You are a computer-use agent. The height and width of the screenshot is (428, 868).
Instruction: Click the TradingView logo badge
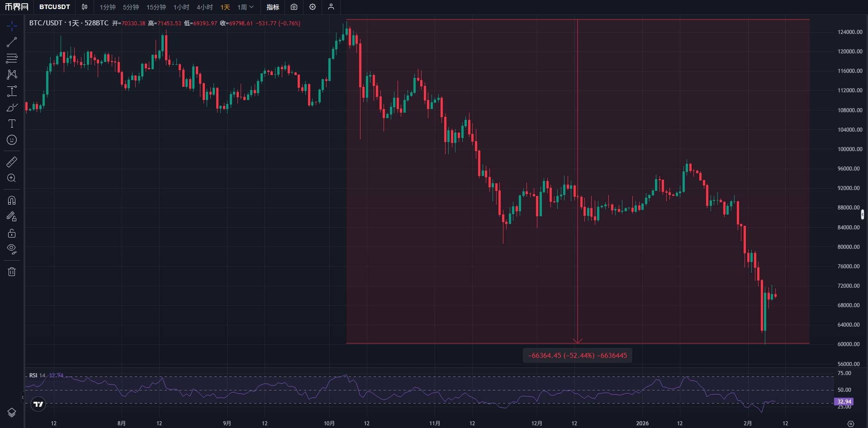pyautogui.click(x=38, y=404)
